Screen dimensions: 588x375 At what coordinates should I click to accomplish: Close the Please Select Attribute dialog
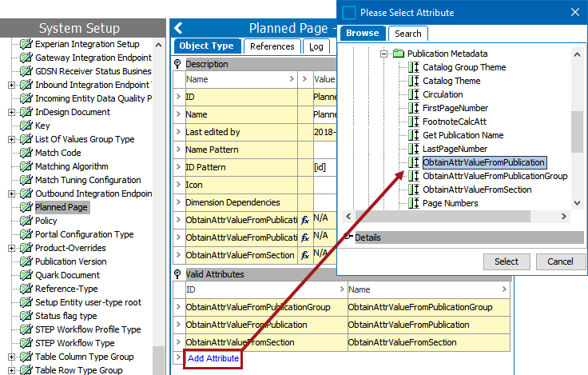pyautogui.click(x=575, y=12)
